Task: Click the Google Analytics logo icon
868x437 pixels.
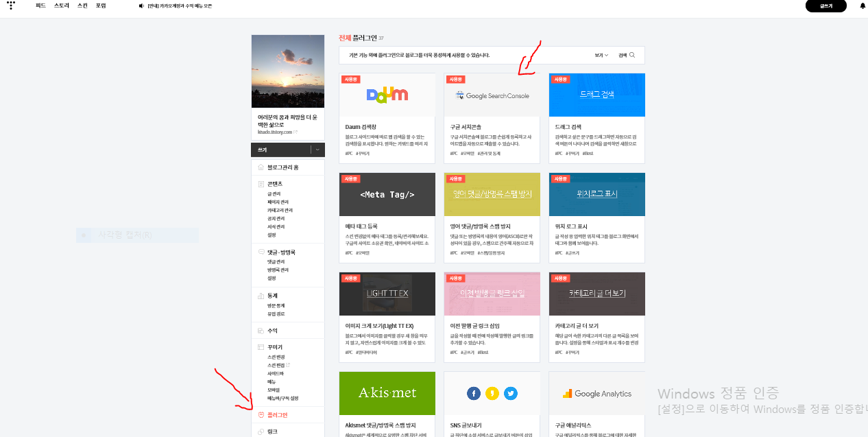Action: pyautogui.click(x=568, y=394)
